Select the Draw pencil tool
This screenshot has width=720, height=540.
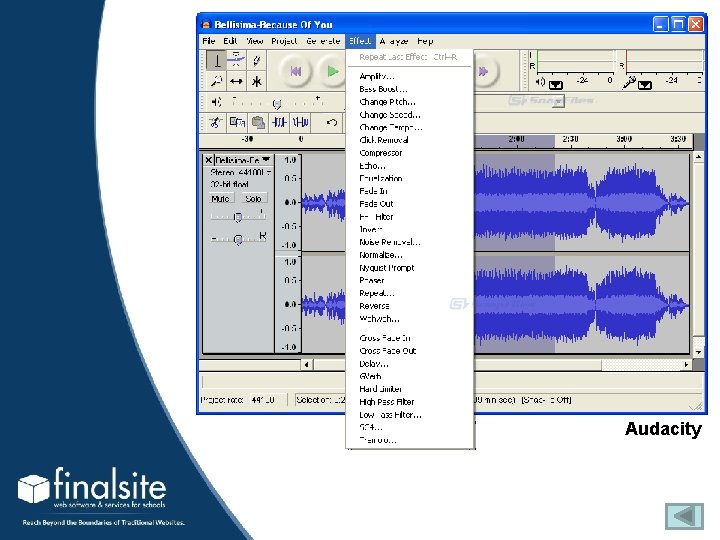tap(256, 60)
